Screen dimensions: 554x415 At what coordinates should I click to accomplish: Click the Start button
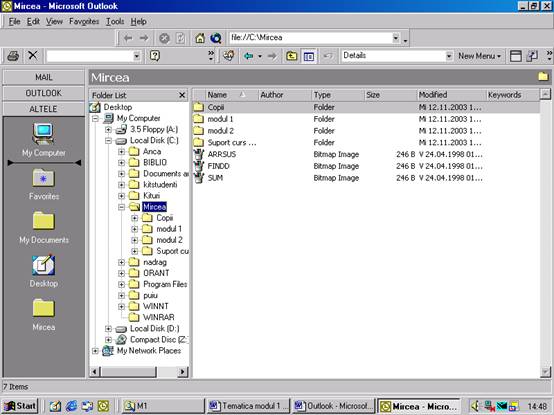point(20,406)
